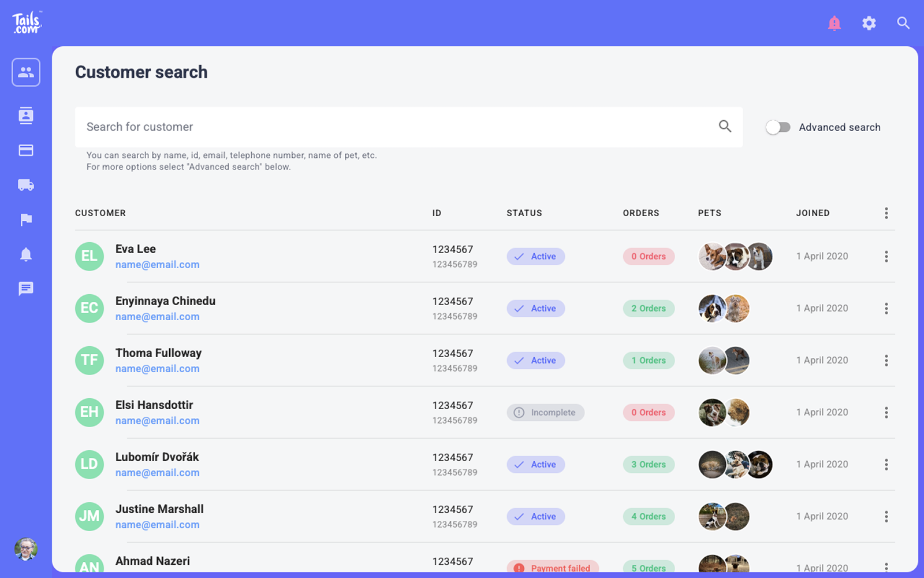Viewport: 924px width, 578px height.
Task: Click the top-right header search icon
Action: [x=903, y=23]
